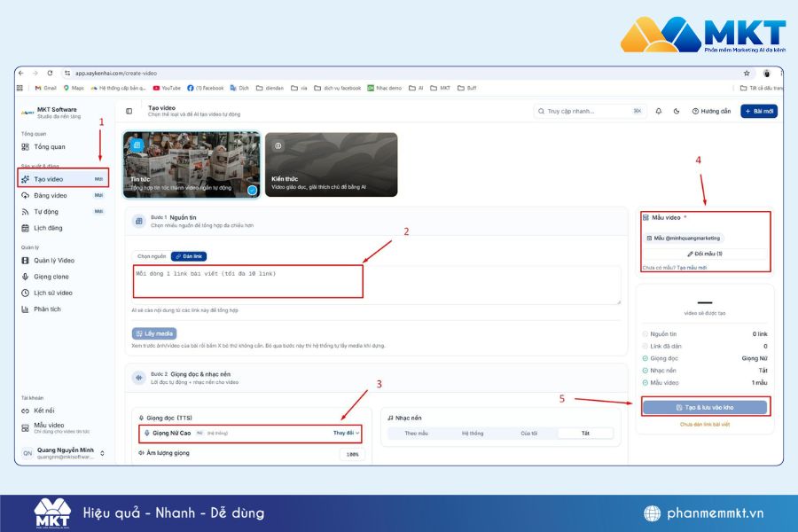Open the diendan bookmark folder

pos(270,88)
